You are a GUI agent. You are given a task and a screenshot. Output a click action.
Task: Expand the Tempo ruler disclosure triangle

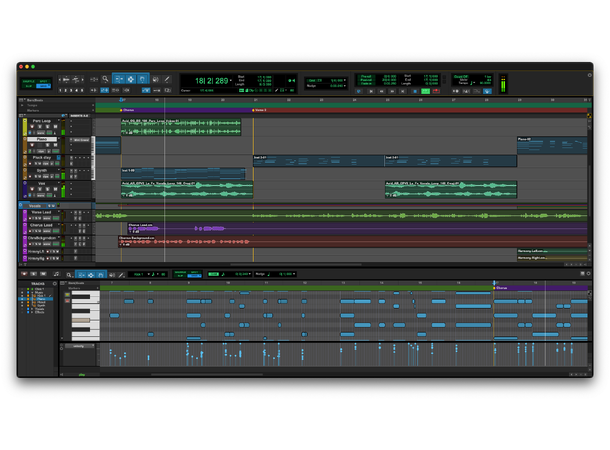22,105
